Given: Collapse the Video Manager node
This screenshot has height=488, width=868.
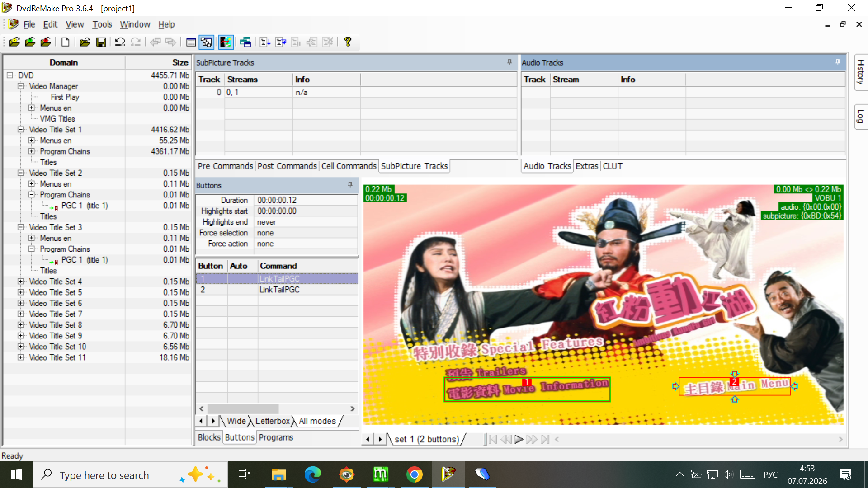Looking at the screenshot, I should 21,86.
